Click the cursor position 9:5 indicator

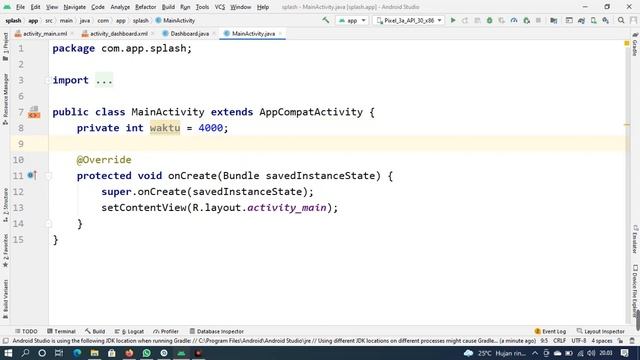coord(544,341)
